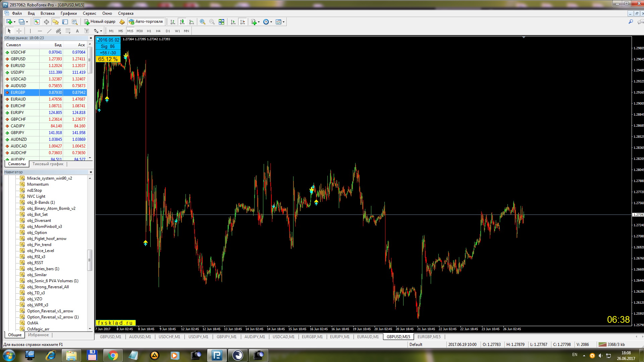Image resolution: width=644 pixels, height=362 pixels.
Task: Switch chart to line chart
Action: 192,22
